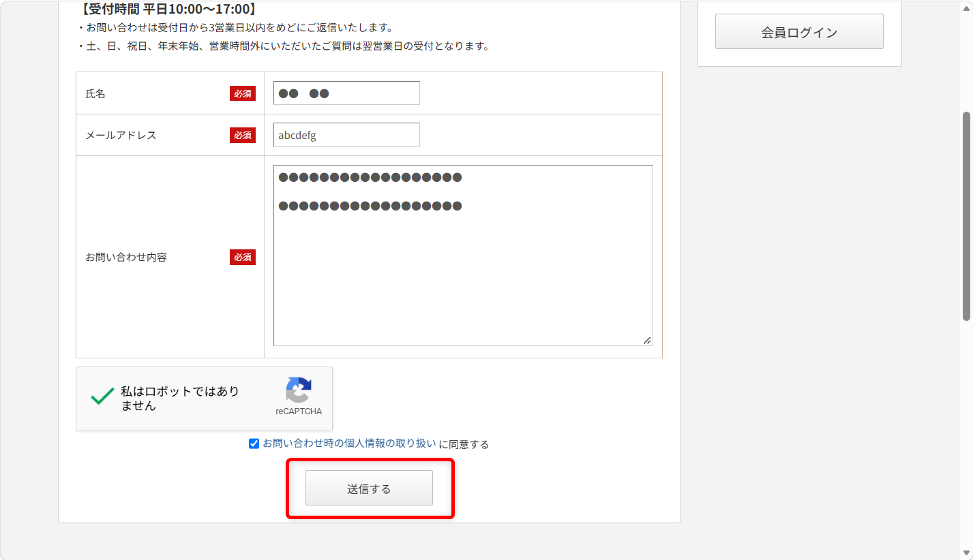Toggle the 私はロボットではありません reCAPTCHA checkmark
Image resolution: width=973 pixels, height=560 pixels.
(102, 397)
